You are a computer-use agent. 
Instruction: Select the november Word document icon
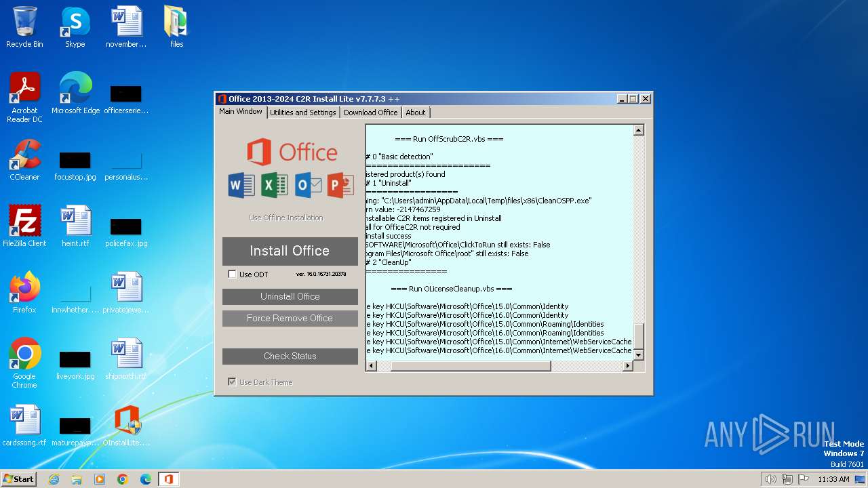tap(126, 27)
